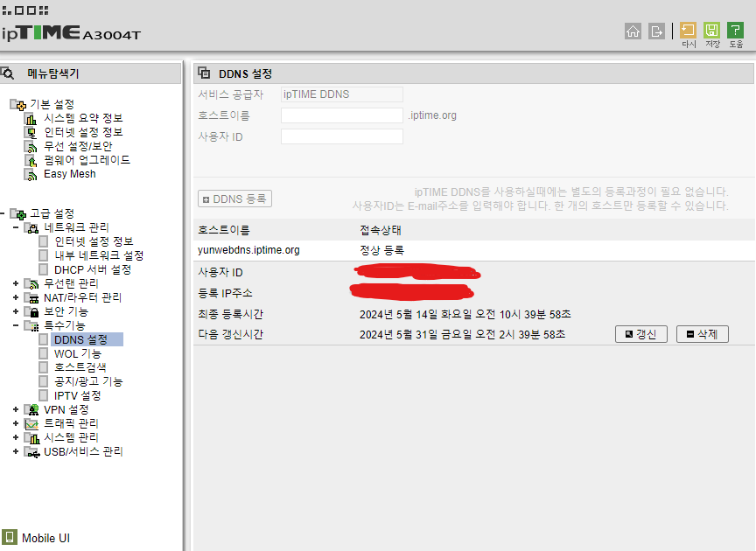Image resolution: width=756 pixels, height=551 pixels.
Task: Click the NAT/라우터 관리 folder icon
Action: click(31, 297)
